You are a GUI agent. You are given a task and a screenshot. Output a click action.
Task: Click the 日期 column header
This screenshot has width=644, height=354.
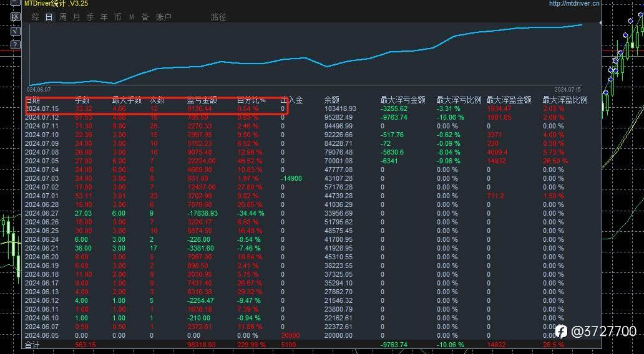[33, 100]
